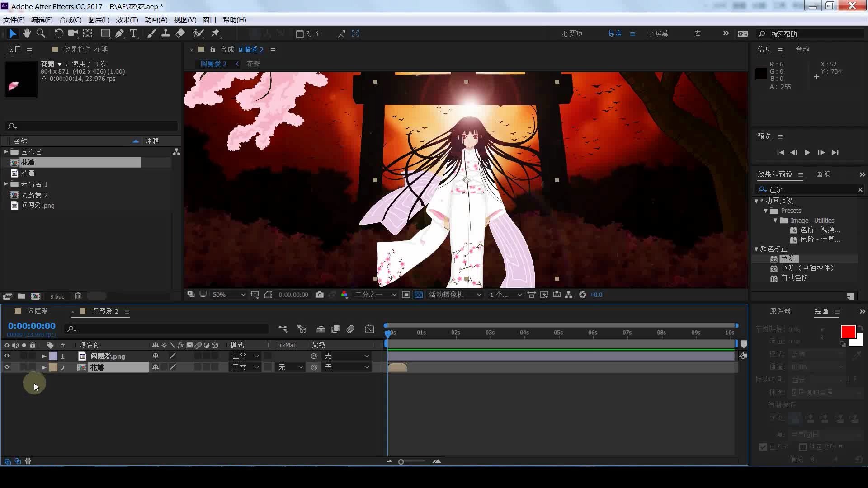
Task: Hide layer 1 阎魔爱.png eye toggle
Action: point(7,356)
